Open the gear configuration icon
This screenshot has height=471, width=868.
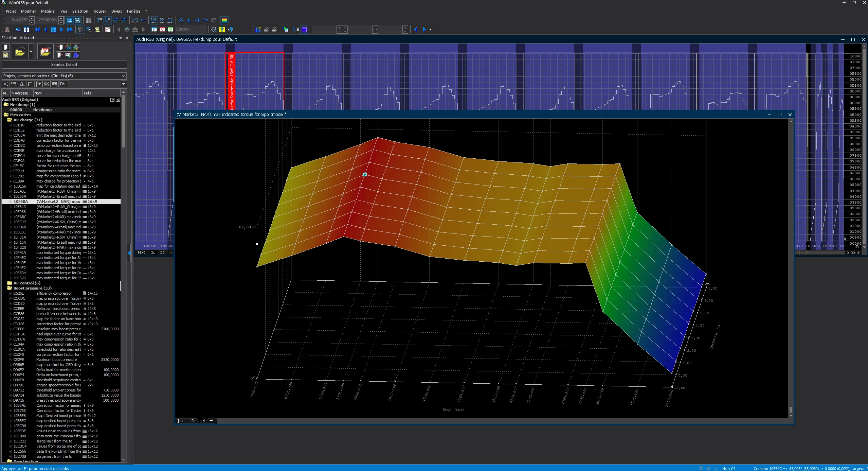tap(214, 30)
